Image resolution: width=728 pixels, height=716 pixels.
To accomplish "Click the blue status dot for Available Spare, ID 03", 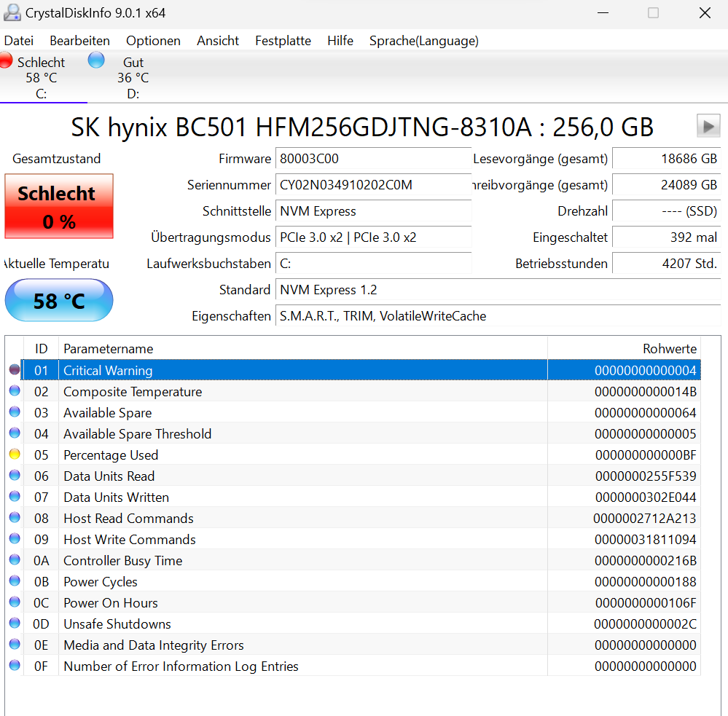I will click(x=15, y=412).
